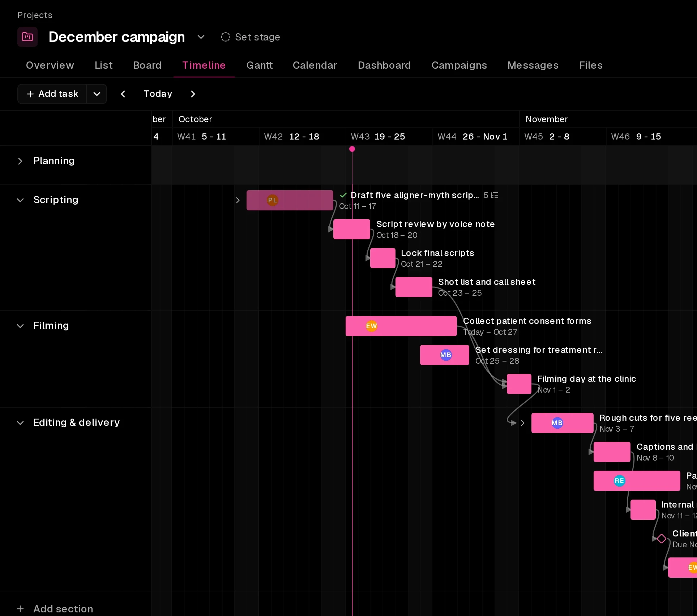Go to previous timeline period arrow
This screenshot has height=616, width=697.
tap(123, 94)
